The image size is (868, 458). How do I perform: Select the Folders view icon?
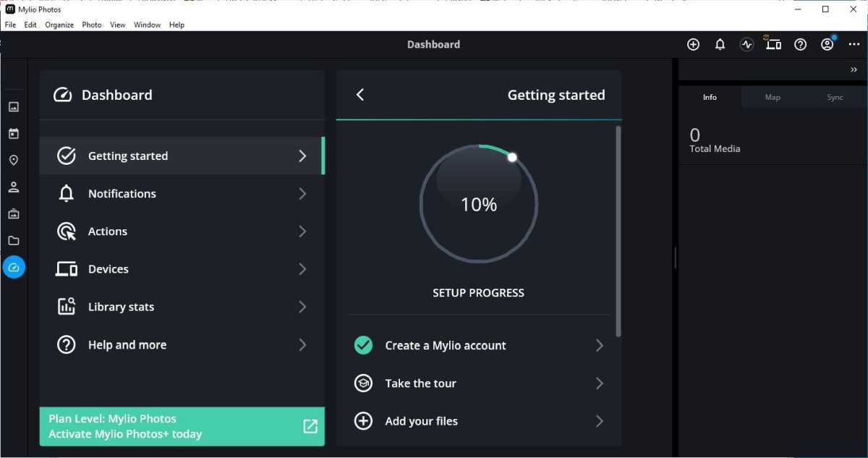pos(13,240)
